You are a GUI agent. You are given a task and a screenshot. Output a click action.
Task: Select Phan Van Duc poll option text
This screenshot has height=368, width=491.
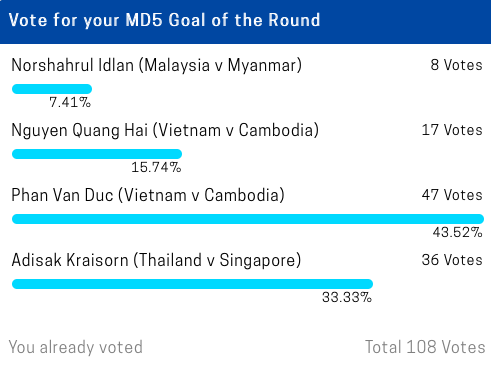(148, 195)
